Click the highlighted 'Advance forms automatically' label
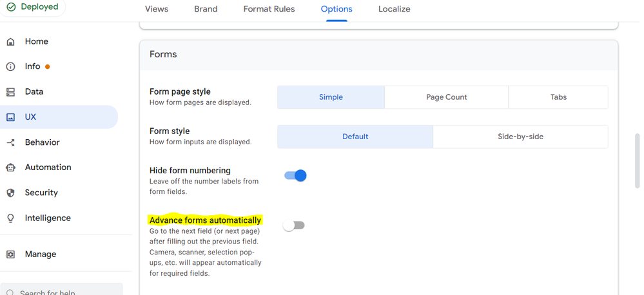The height and width of the screenshot is (295, 644). click(206, 220)
